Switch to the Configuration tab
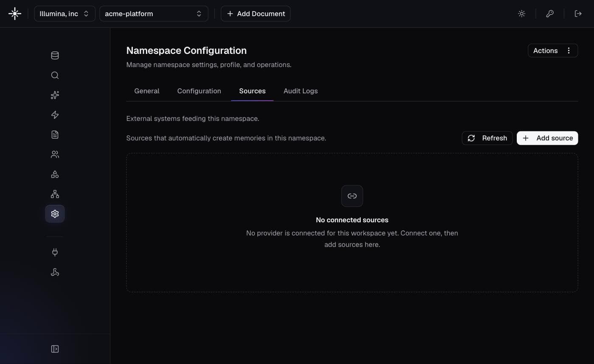This screenshot has height=364, width=594. (x=199, y=91)
